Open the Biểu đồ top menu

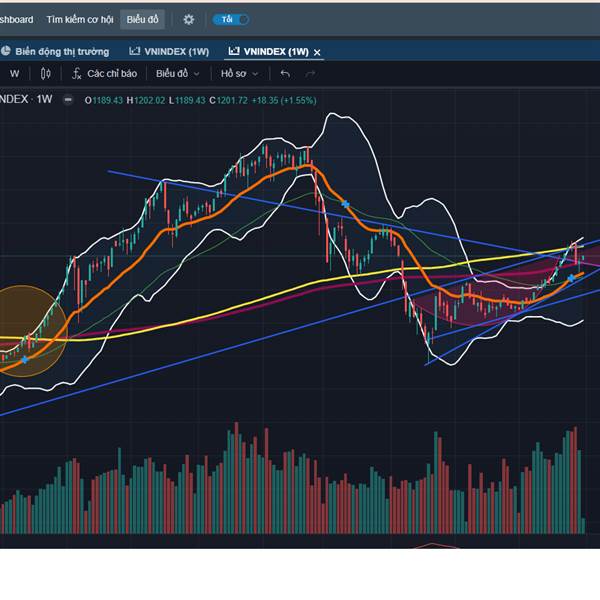pyautogui.click(x=142, y=19)
